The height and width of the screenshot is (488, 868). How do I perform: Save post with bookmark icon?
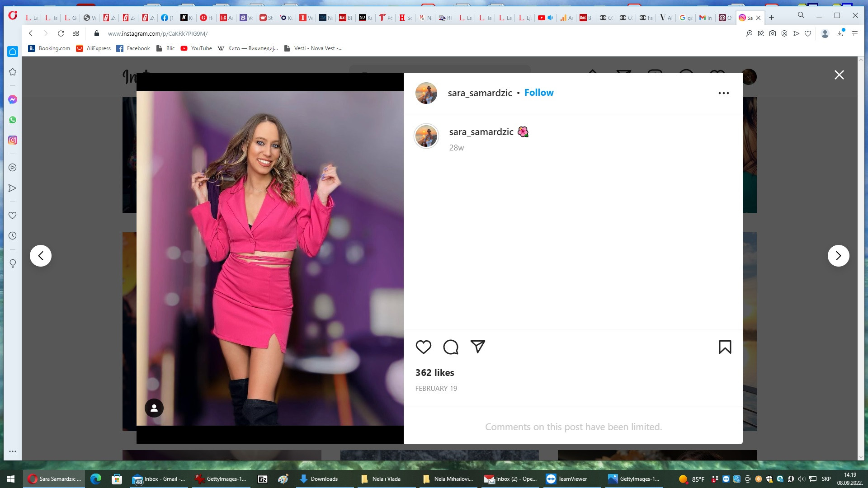tap(725, 347)
